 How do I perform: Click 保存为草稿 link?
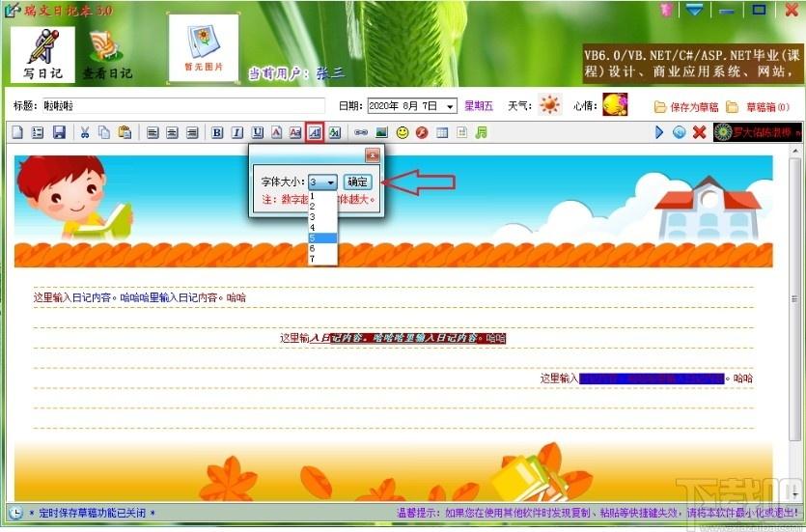pyautogui.click(x=686, y=107)
